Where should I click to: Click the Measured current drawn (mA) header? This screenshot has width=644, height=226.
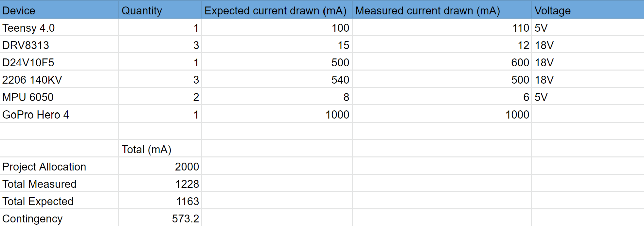[x=442, y=10]
